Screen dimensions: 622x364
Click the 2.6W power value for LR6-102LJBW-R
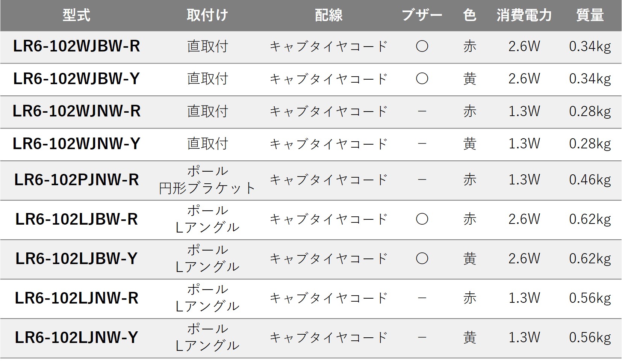tap(524, 219)
